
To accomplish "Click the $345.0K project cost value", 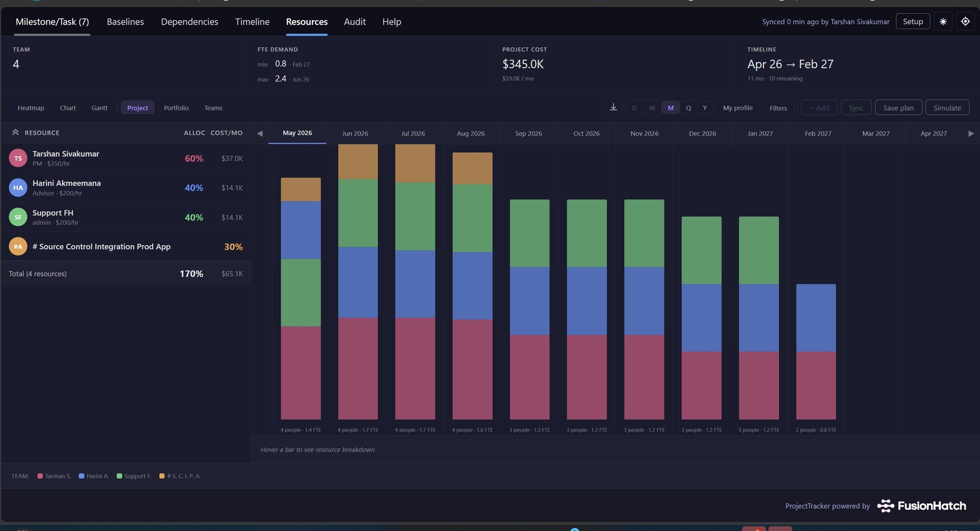I will (x=523, y=64).
